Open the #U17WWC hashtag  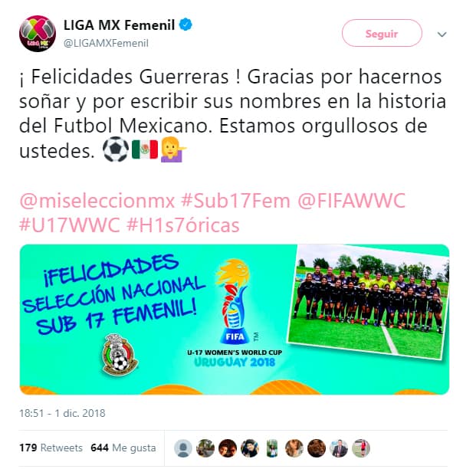(70, 225)
